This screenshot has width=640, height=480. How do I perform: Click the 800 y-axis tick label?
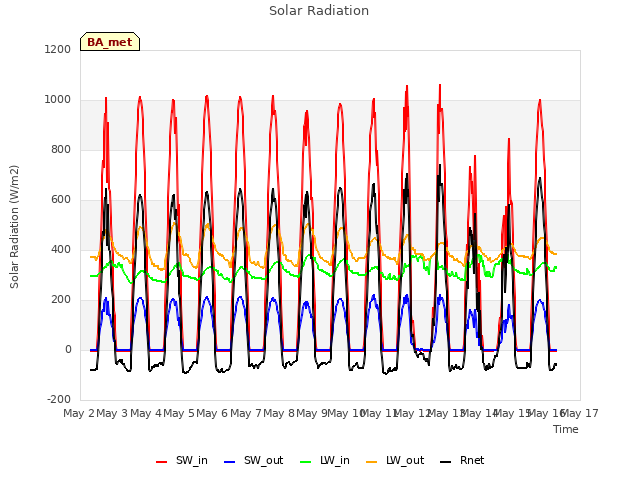[x=61, y=149]
